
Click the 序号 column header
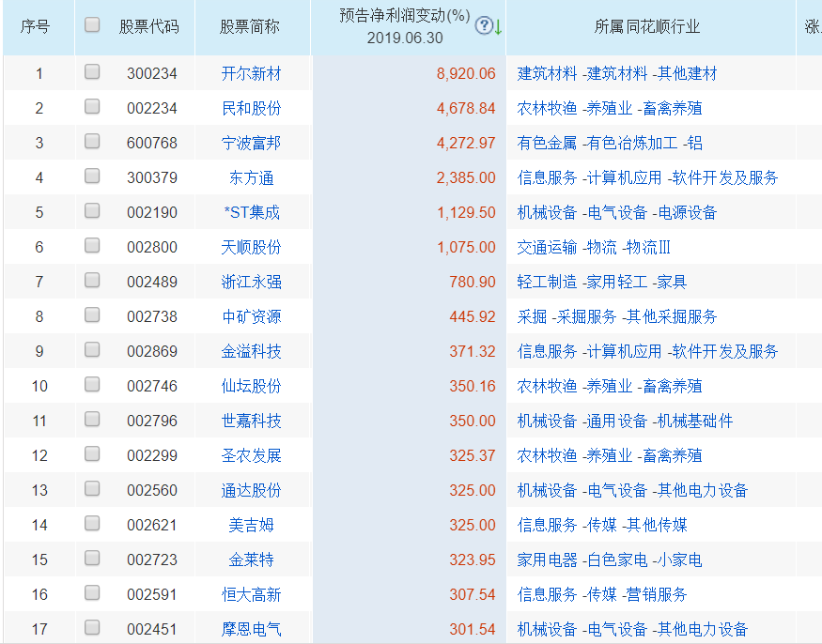tap(35, 26)
